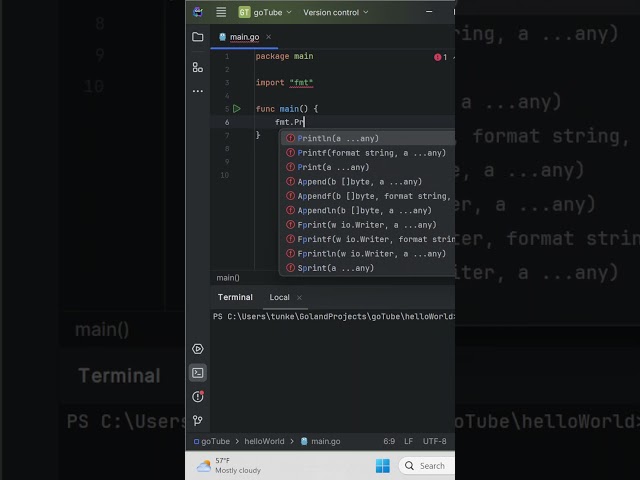Open the Structure tool window icon
This screenshot has height=480, width=640.
(x=198, y=67)
